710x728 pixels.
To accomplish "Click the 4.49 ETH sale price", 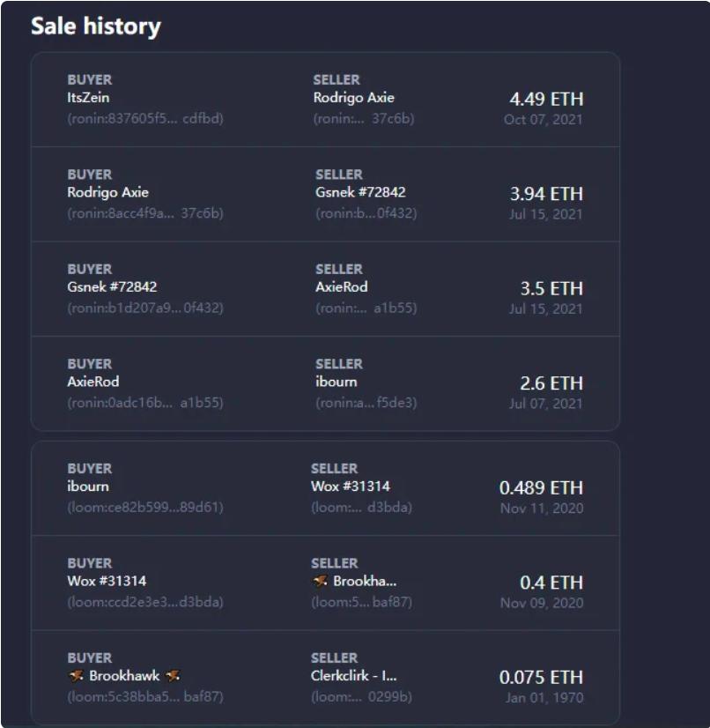I will (x=546, y=99).
